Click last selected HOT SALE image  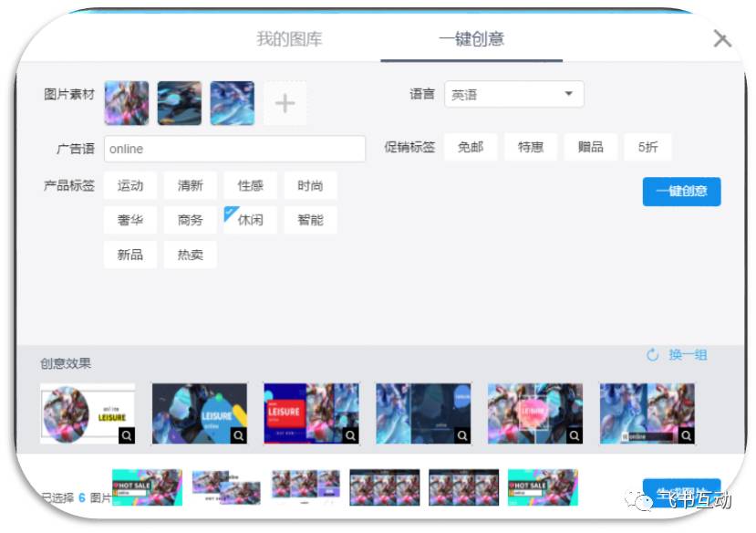click(543, 487)
